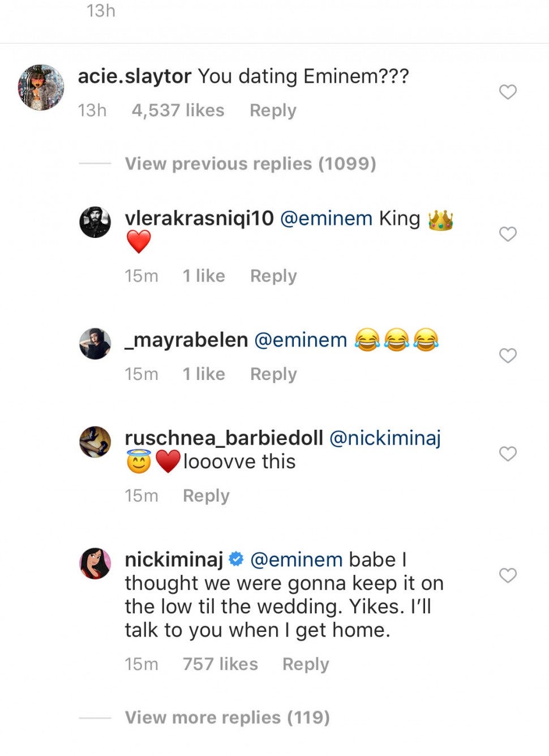
Task: Open acie.slaytor's profile picture
Action: 41,87
